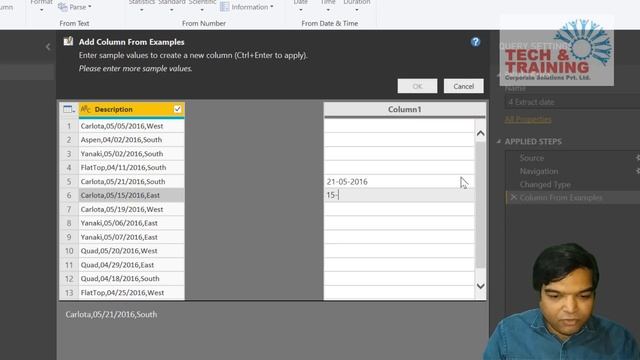Click row number 13 in the table
This screenshot has height=360, width=640.
69,293
